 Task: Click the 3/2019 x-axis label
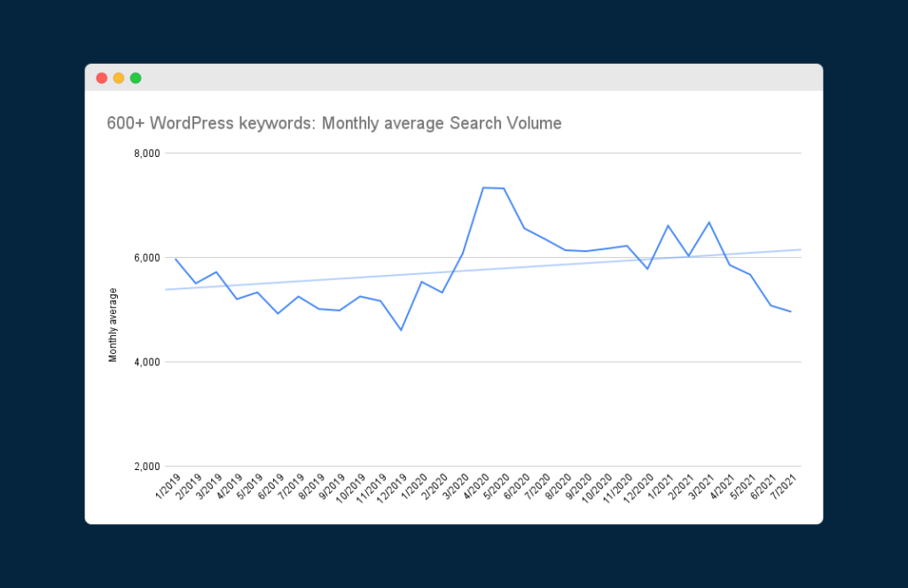tap(209, 487)
